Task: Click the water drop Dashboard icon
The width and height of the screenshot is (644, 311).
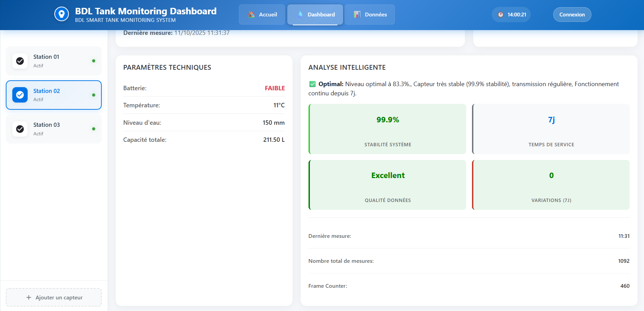Action: 300,14
